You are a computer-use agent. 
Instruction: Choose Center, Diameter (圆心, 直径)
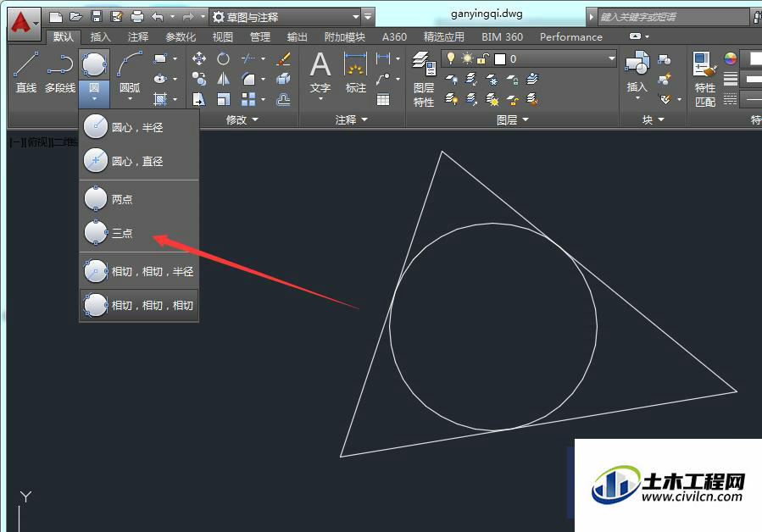[x=139, y=161]
